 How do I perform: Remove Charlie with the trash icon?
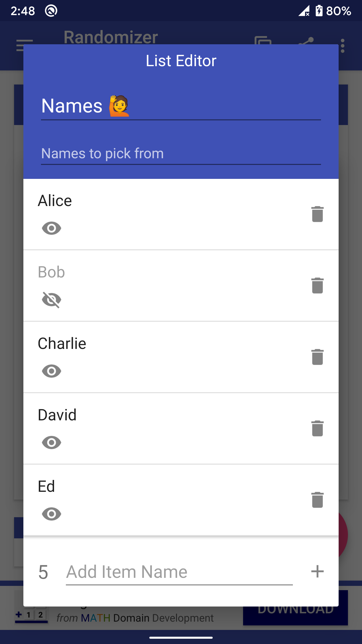tap(317, 357)
